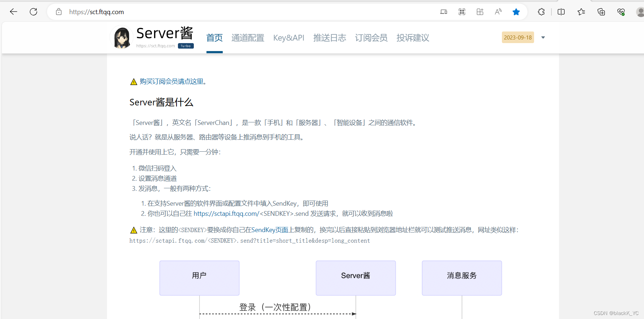Click the 2023-09-18 date badge
The image size is (644, 319).
(x=518, y=37)
